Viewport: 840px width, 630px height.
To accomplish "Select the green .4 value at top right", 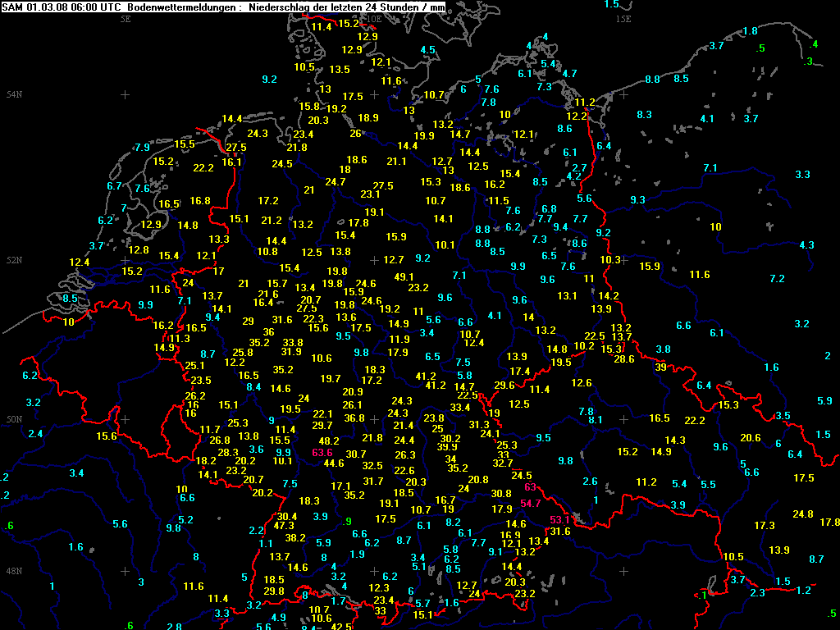I will (814, 44).
